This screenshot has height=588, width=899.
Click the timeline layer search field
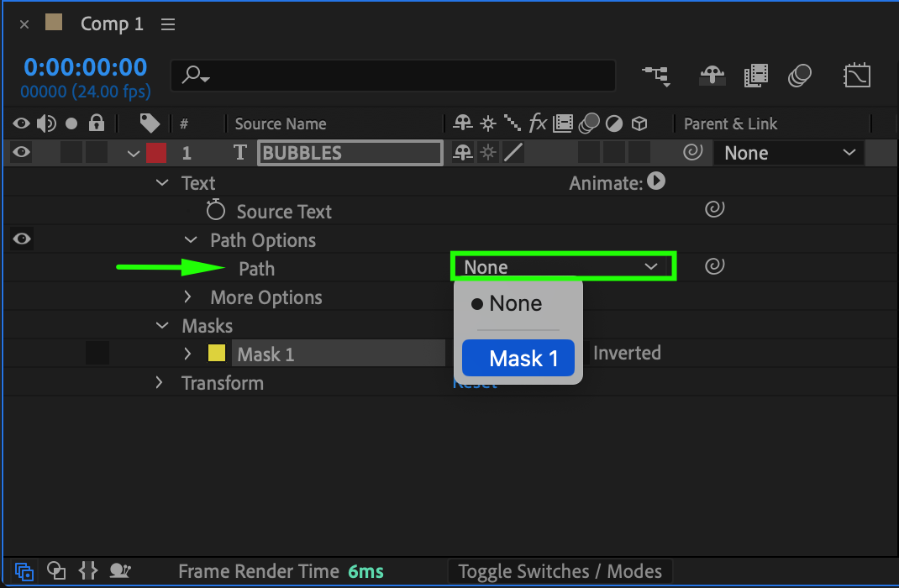[393, 76]
